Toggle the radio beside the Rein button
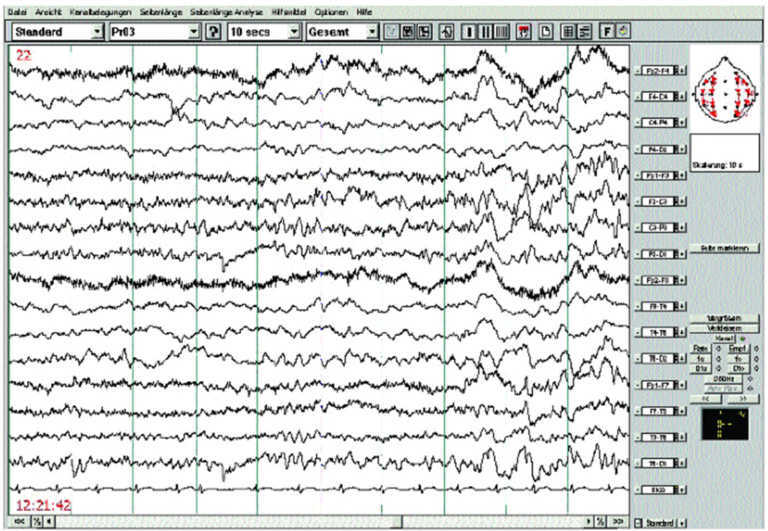 coord(719,349)
